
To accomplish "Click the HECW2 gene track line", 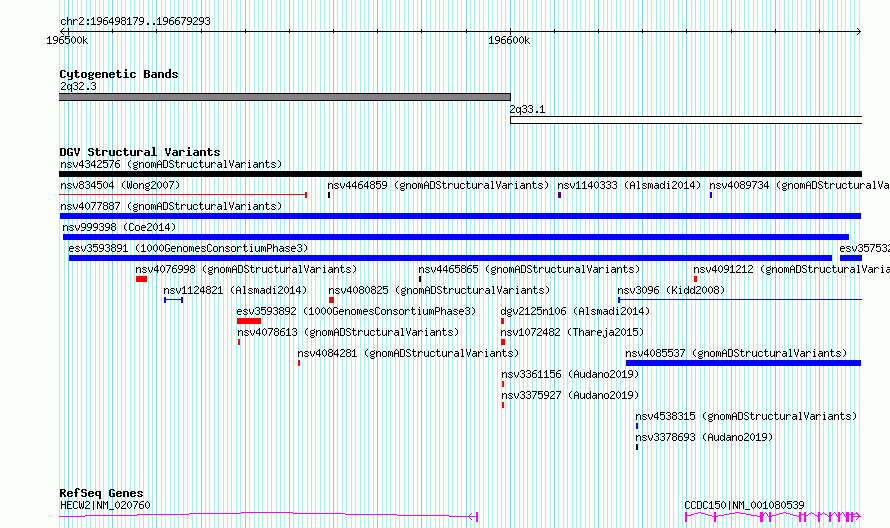I will [268, 516].
